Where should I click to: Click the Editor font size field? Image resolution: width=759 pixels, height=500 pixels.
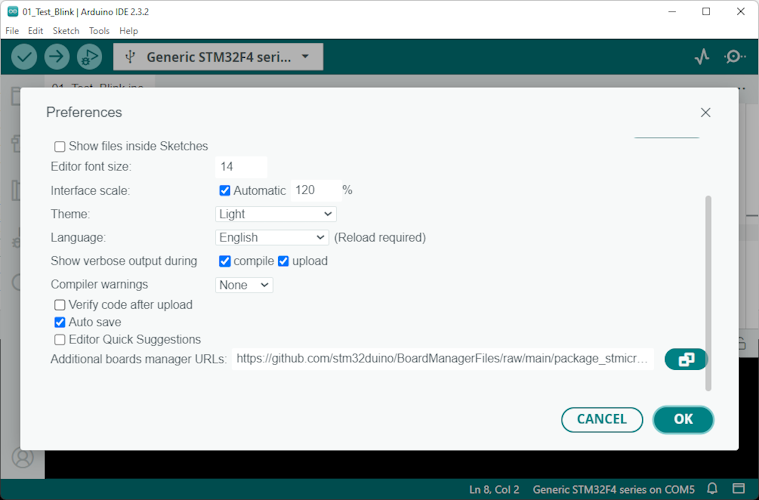(241, 167)
